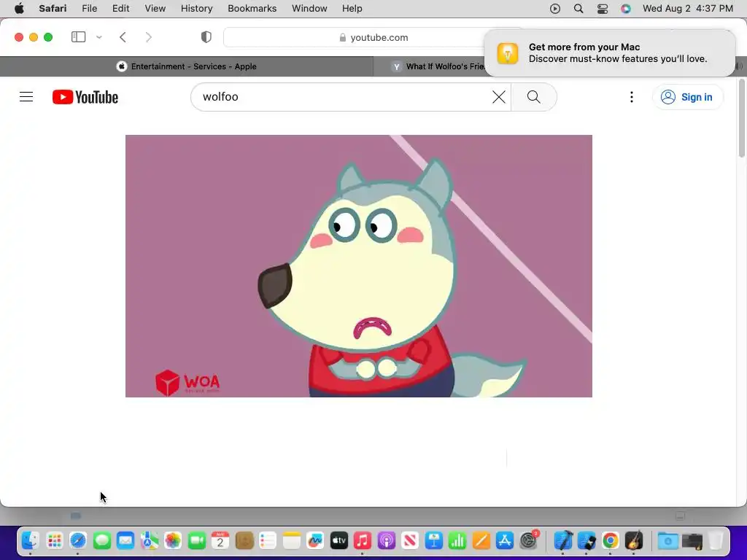Image resolution: width=747 pixels, height=560 pixels.
Task: Submit search with the magnifying glass button
Action: pos(533,97)
